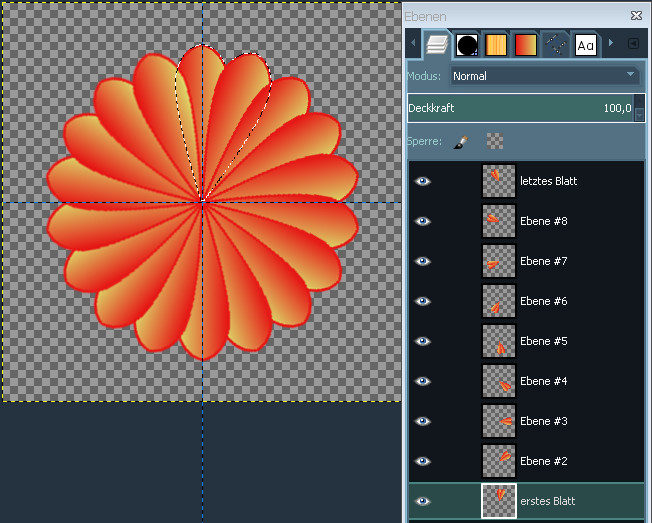Decrease opacity with the down stepper arrow
The width and height of the screenshot is (652, 523).
tap(640, 114)
